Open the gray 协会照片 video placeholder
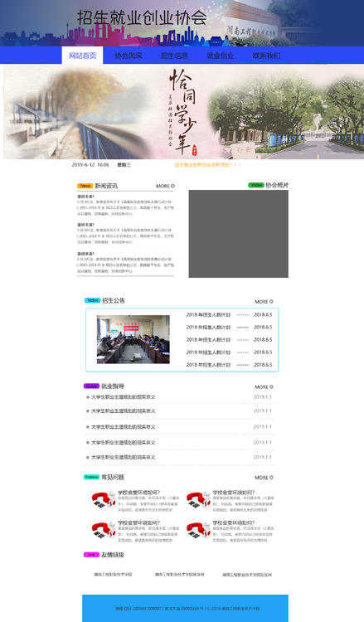 click(238, 234)
